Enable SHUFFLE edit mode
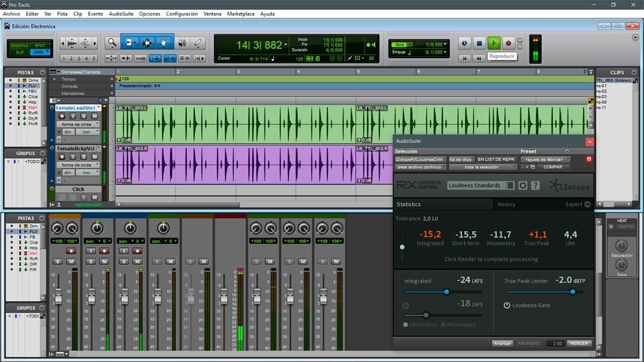 tap(20, 46)
